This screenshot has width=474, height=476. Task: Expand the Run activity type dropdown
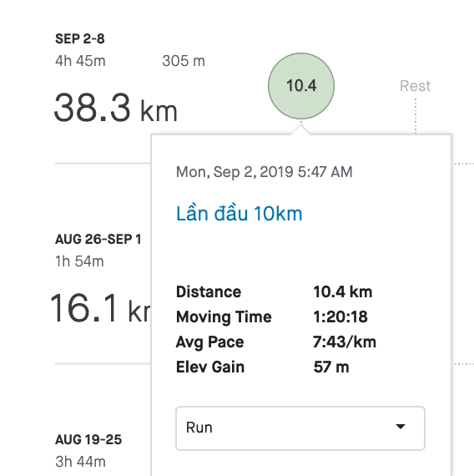300,428
